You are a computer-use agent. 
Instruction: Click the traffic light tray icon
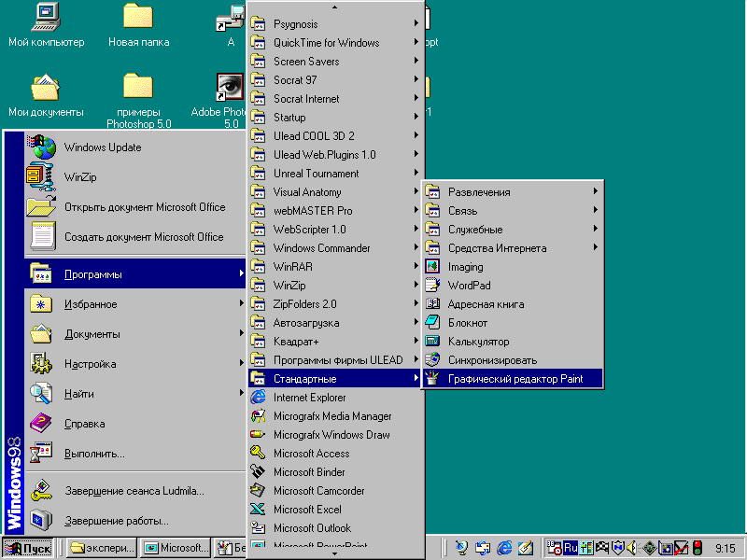698,548
